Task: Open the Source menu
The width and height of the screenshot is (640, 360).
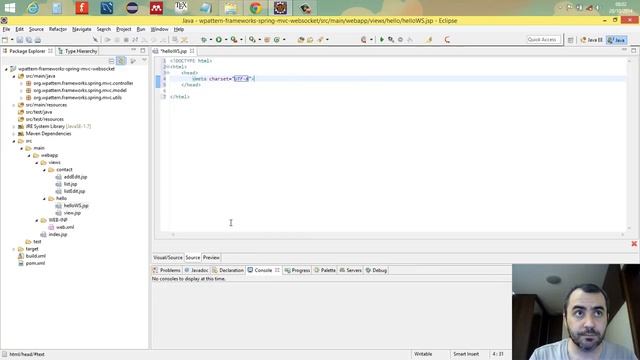Action: pyautogui.click(x=36, y=29)
